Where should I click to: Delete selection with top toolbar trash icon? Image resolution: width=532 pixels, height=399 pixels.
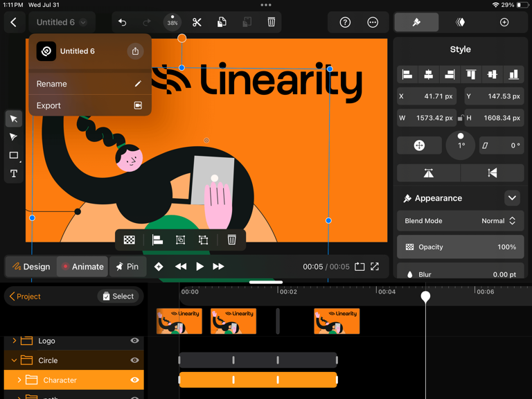[x=271, y=22]
